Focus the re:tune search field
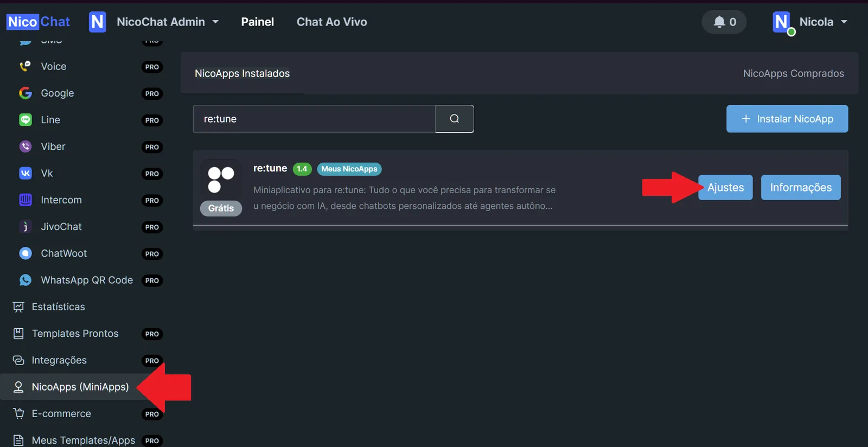 [x=314, y=119]
